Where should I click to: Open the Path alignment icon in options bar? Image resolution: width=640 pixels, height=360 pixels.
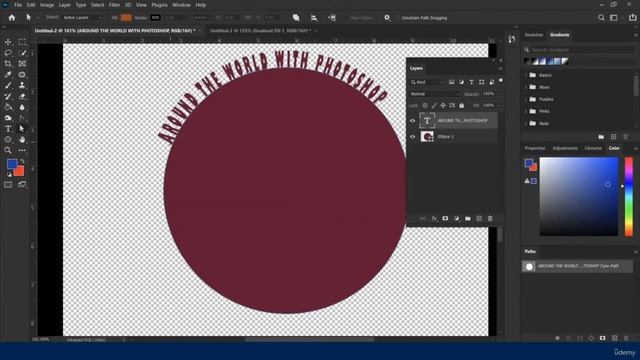(314, 18)
